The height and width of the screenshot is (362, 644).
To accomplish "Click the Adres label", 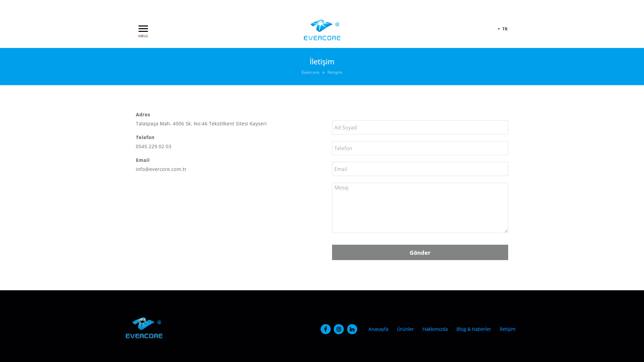I will point(143,115).
